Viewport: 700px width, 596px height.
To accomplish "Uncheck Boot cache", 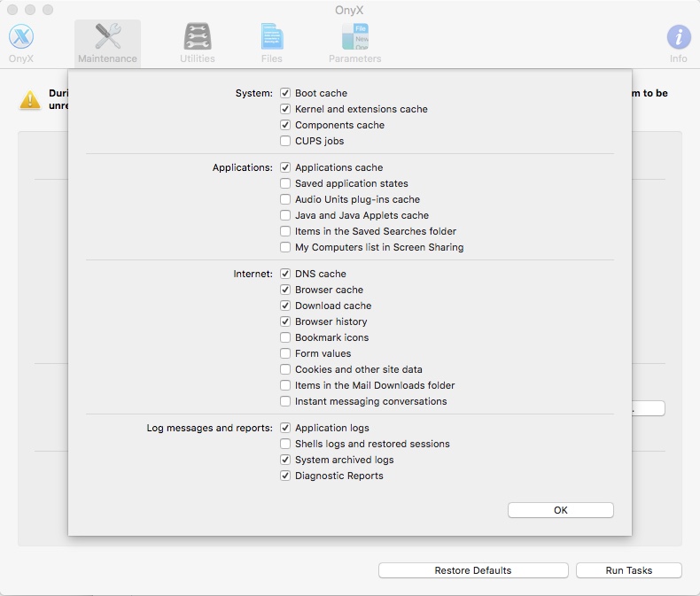I will pos(285,93).
